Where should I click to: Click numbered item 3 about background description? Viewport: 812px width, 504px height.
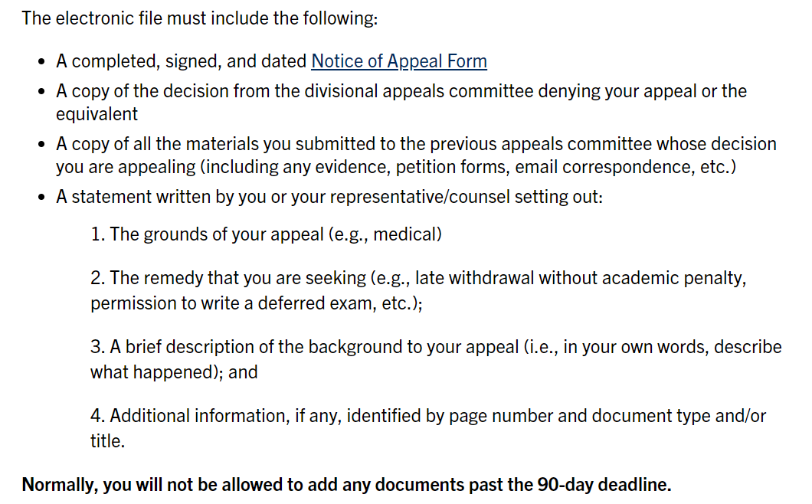[x=435, y=347]
